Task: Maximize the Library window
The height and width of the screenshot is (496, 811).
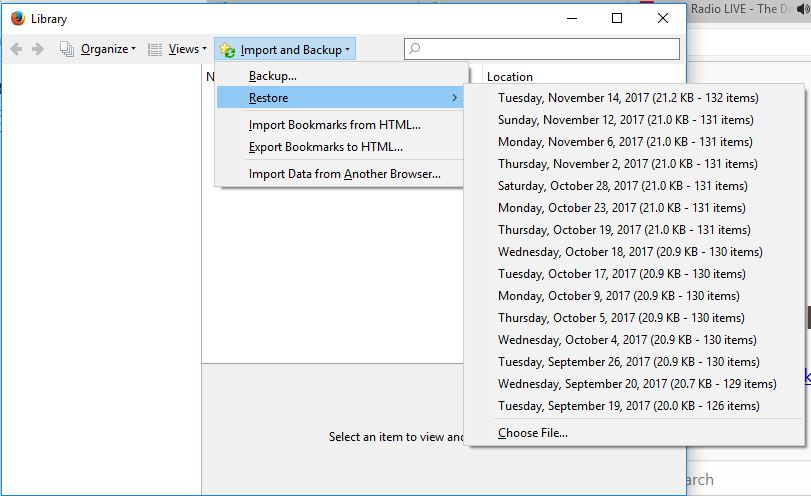Action: [617, 18]
